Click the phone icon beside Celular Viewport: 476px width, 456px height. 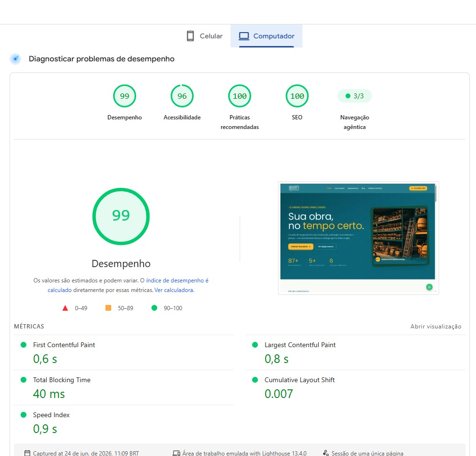tap(190, 36)
